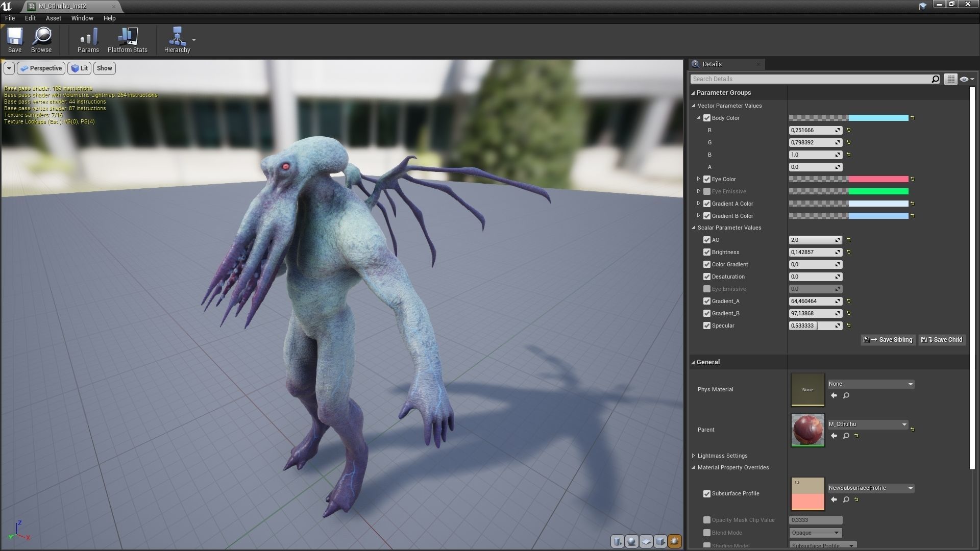The height and width of the screenshot is (551, 980).
Task: Open the Asset menu
Action: (x=53, y=18)
